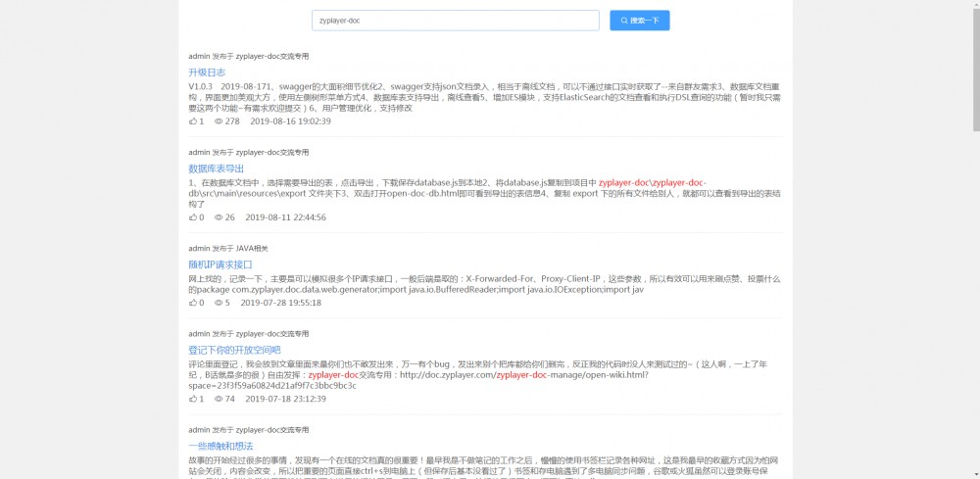The image size is (980, 479).
Task: Click the red highlighted zyplayer-doc\zyplayer-doc- text
Action: pos(653,182)
